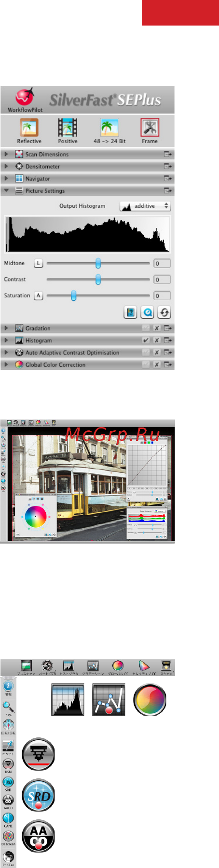
Task: Undock the Scan Dimensions panel
Action: (x=167, y=154)
